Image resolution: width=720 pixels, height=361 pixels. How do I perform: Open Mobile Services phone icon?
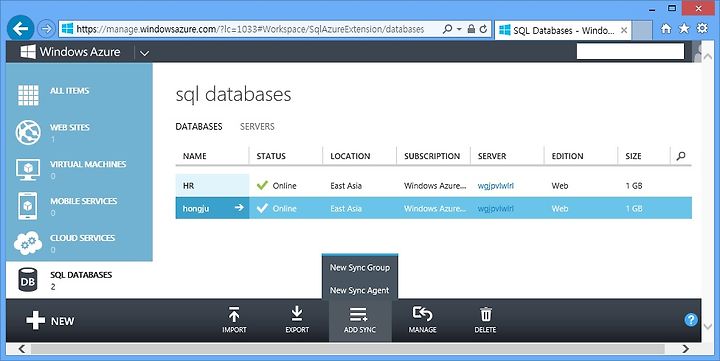click(x=28, y=206)
